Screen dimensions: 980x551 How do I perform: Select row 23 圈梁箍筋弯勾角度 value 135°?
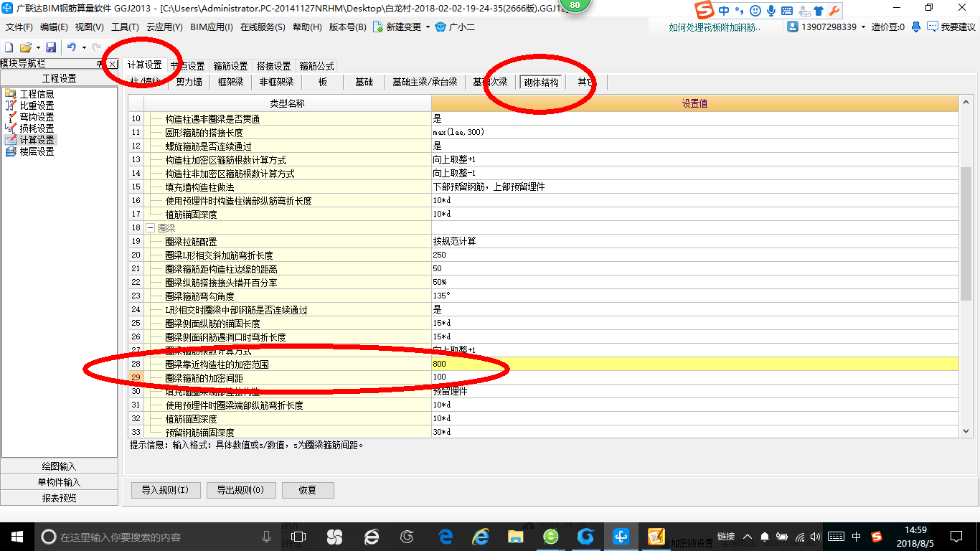tap(694, 296)
